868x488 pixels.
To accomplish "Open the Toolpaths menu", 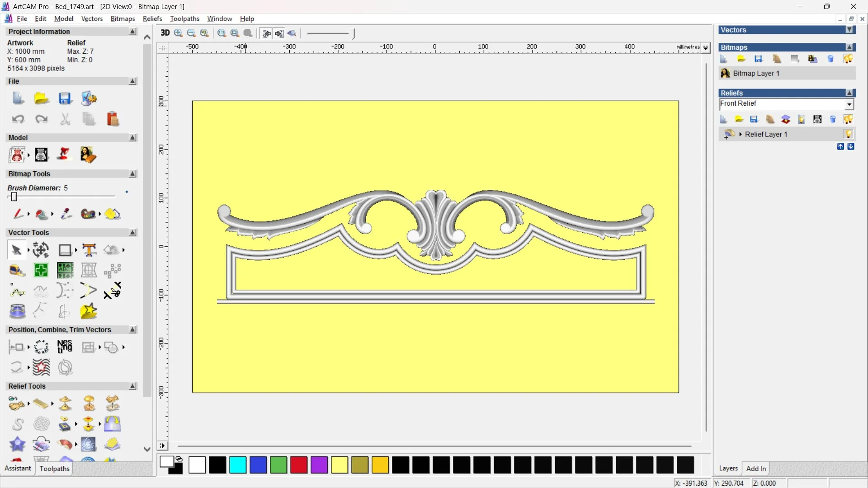I will coord(184,19).
